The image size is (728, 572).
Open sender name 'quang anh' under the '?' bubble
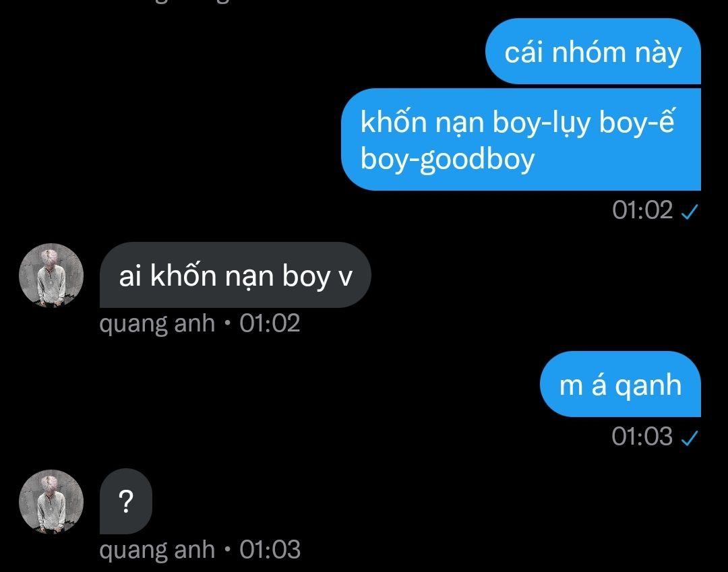click(x=157, y=550)
